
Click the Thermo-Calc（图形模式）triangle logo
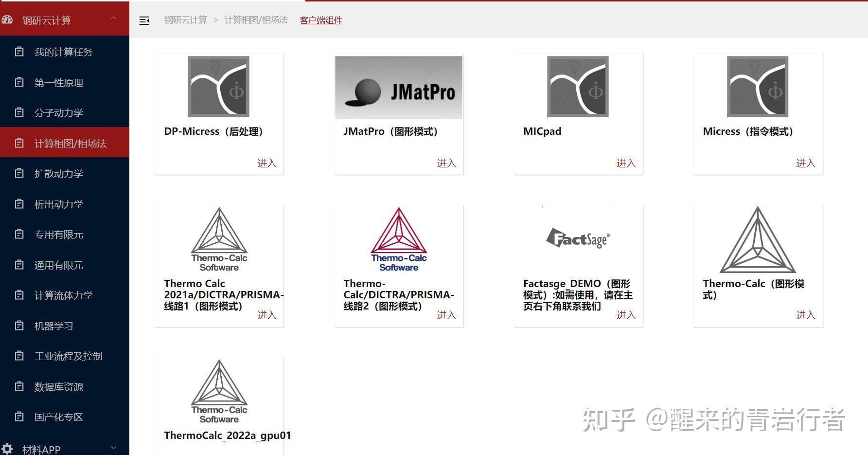pyautogui.click(x=758, y=239)
